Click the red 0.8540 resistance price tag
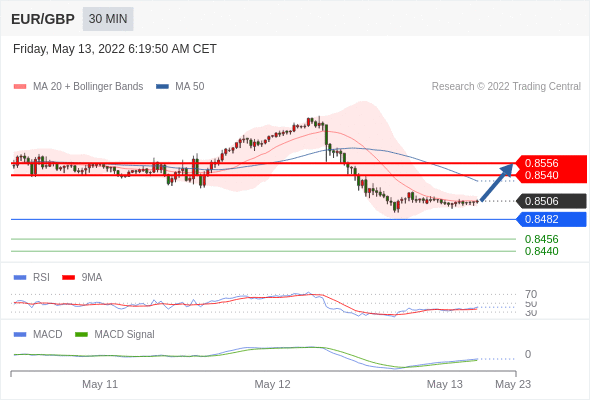Screen dimensions: 590x400 (x=551, y=175)
